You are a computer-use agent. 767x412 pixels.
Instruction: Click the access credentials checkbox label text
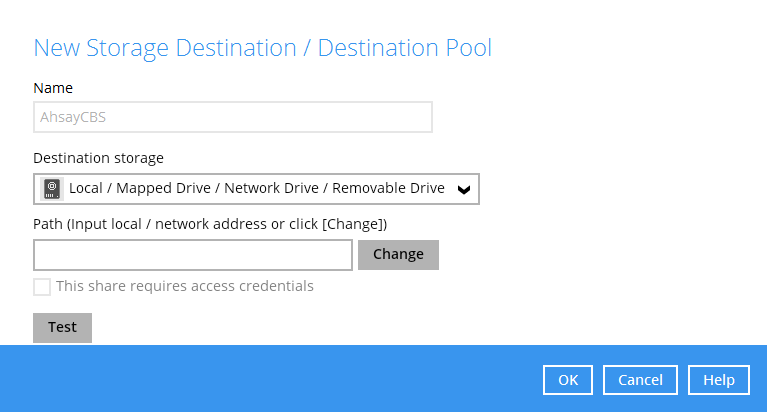[185, 286]
